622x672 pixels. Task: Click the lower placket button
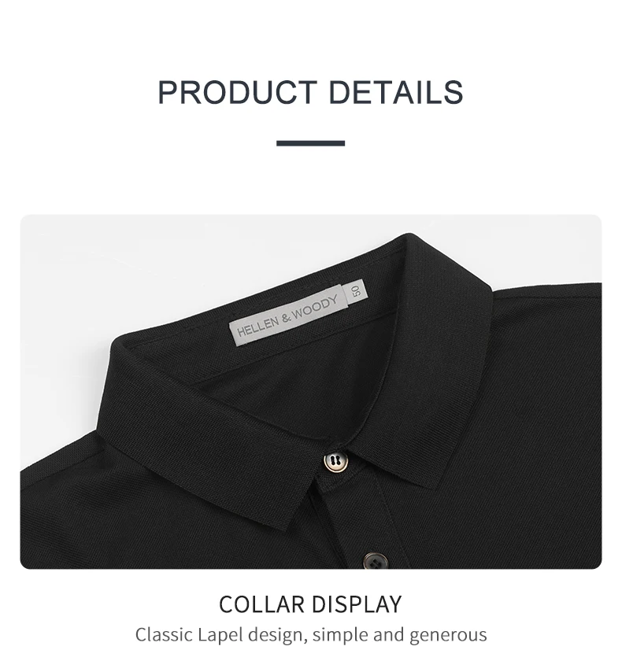point(376,560)
